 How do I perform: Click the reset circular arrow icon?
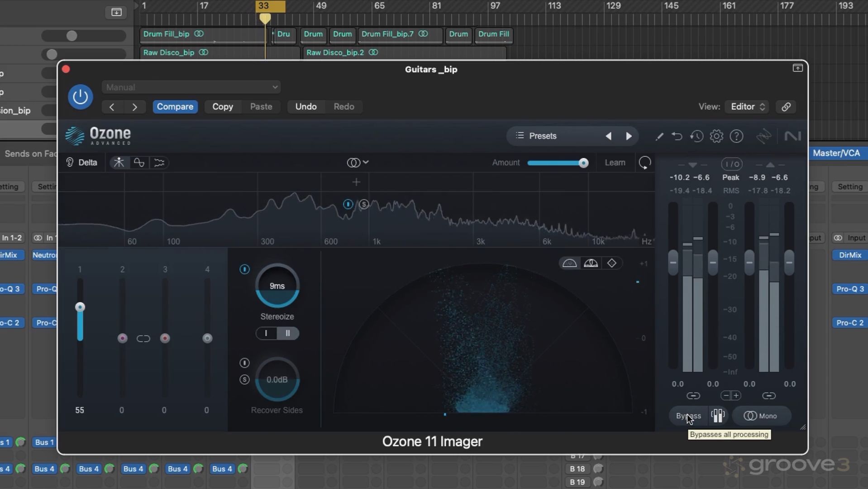point(645,163)
